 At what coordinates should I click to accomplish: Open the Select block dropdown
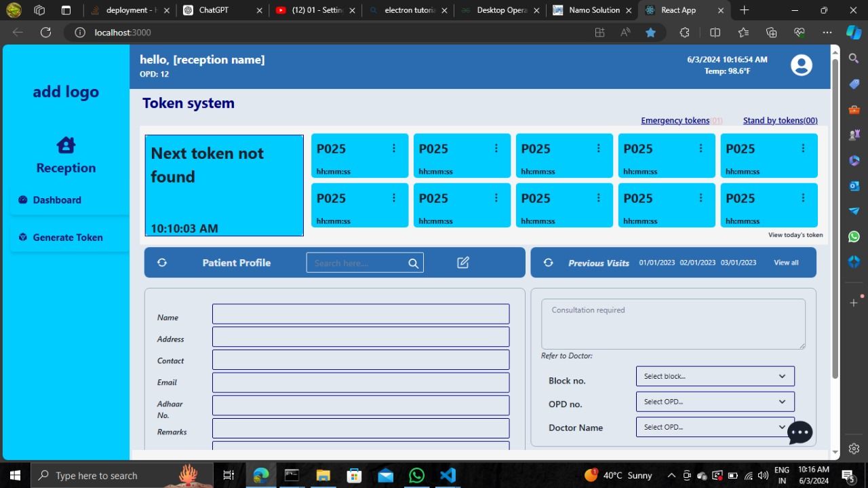click(x=714, y=375)
